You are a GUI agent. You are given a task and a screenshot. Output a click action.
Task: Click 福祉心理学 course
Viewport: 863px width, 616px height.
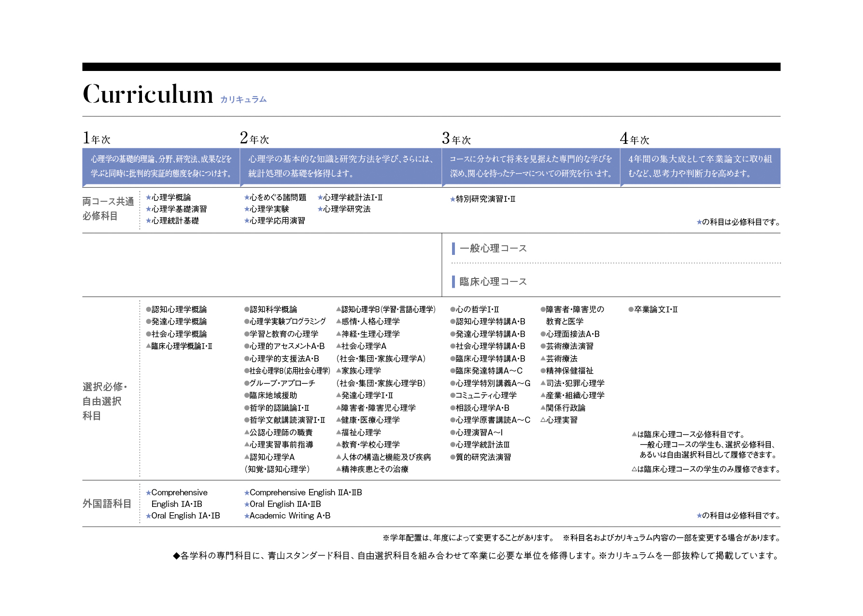[359, 433]
